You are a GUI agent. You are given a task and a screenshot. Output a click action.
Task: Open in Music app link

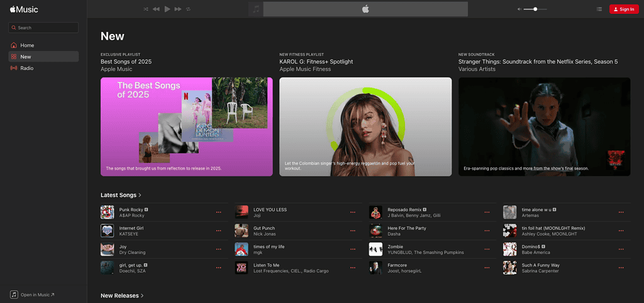coord(33,295)
